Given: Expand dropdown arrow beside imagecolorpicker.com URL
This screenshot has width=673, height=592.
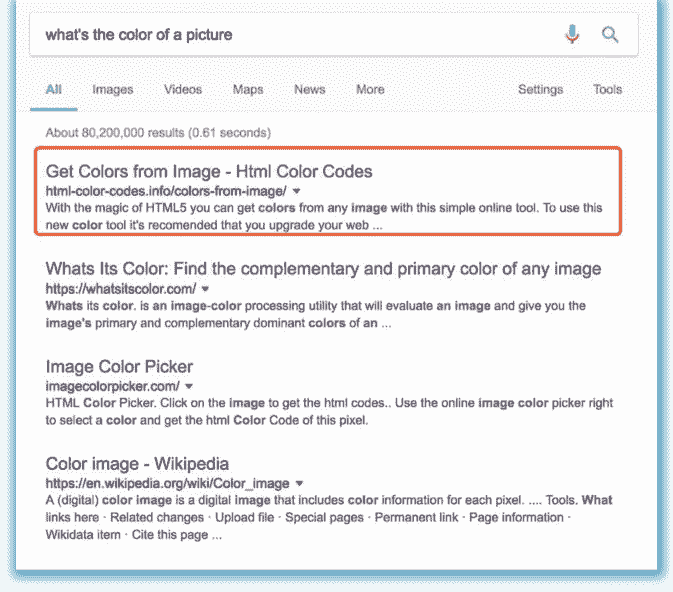Looking at the screenshot, I should [189, 385].
